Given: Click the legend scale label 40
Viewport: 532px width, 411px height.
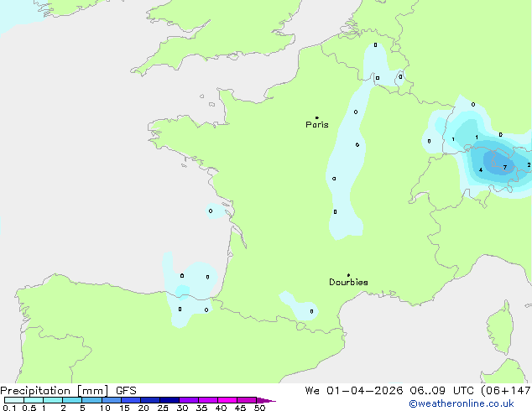Looking at the screenshot, I should (x=221, y=408).
